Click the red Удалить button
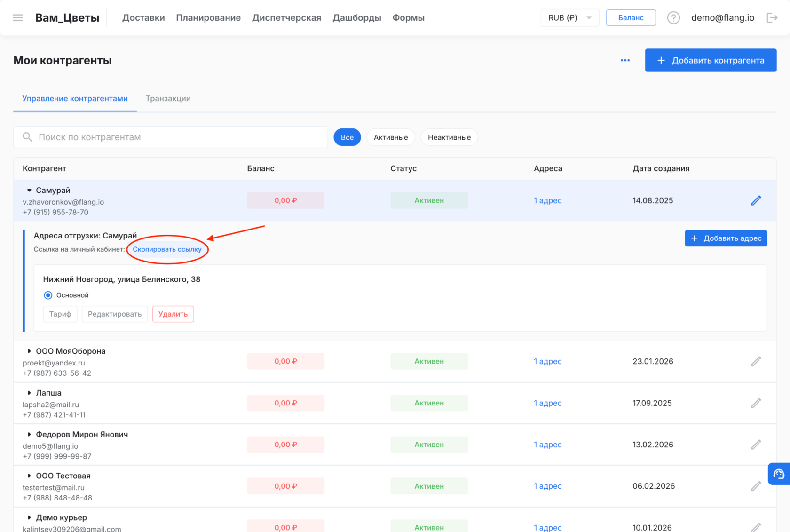The image size is (790, 532). [173, 314]
